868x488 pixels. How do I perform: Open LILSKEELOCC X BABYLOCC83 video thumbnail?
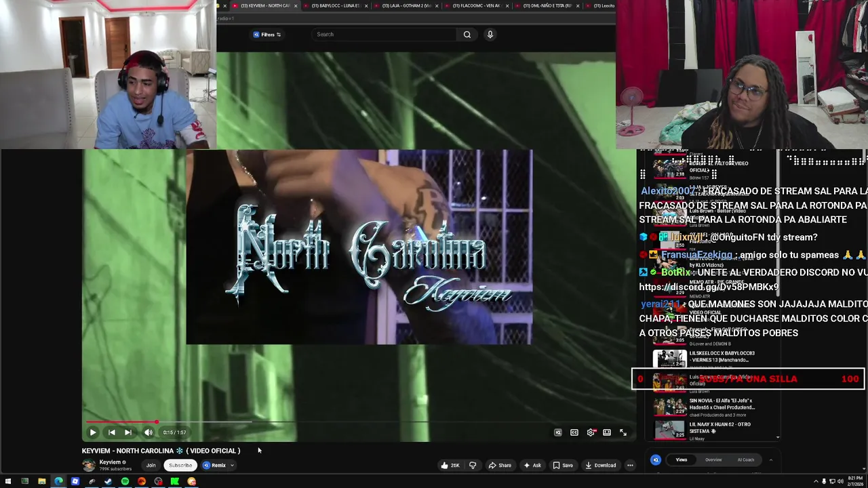click(669, 359)
